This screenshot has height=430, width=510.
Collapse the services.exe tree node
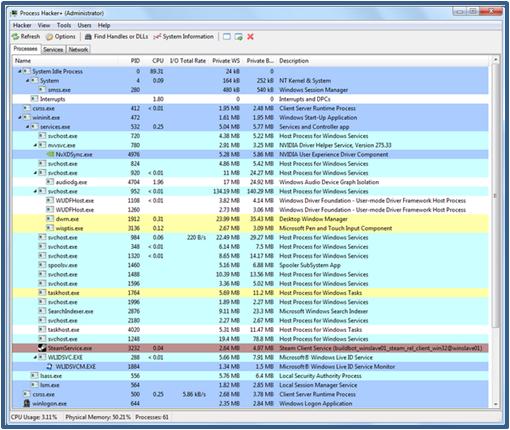pos(27,127)
